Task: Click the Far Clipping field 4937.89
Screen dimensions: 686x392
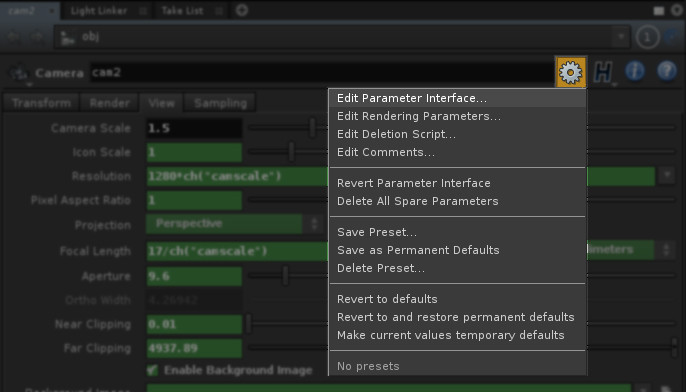Action: (194, 348)
